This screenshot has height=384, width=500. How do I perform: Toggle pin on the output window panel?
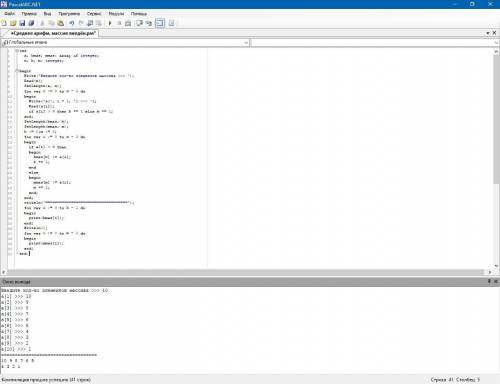[x=489, y=281]
